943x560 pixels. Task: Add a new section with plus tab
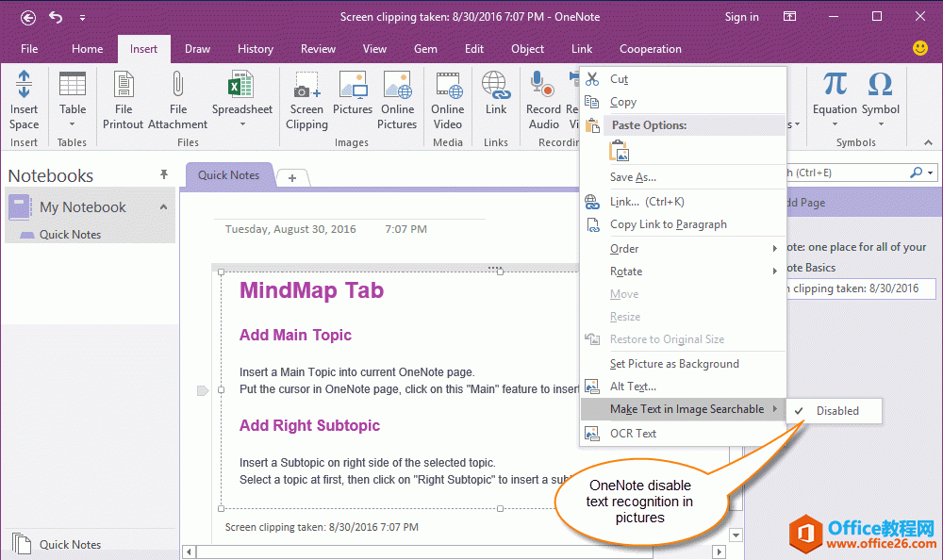coord(292,178)
